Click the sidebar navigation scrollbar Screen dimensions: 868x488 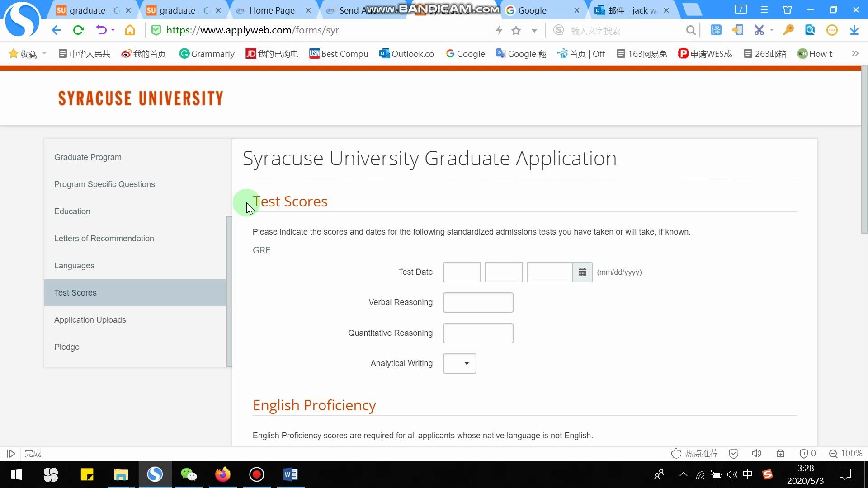tap(229, 291)
